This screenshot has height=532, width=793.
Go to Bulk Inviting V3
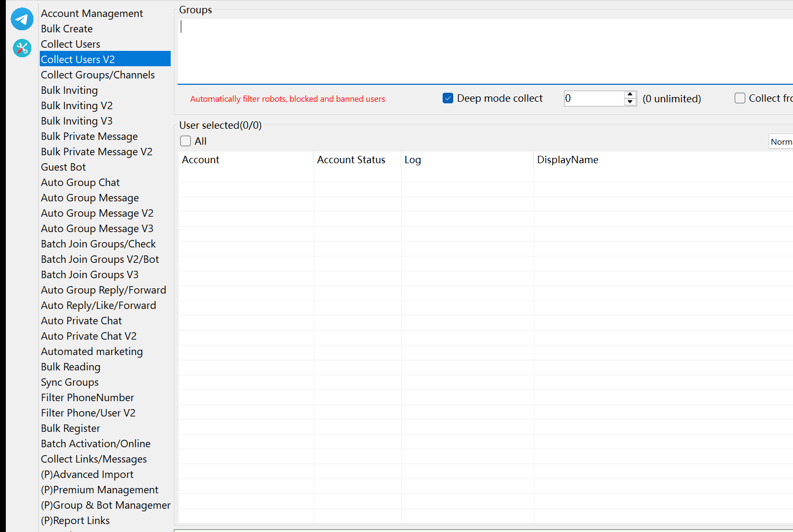click(77, 121)
